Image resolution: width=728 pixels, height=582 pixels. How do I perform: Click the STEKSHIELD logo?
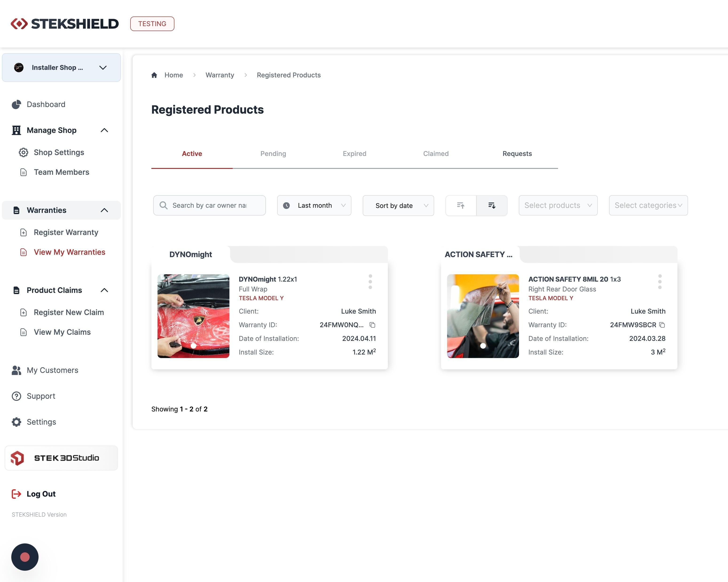[64, 24]
